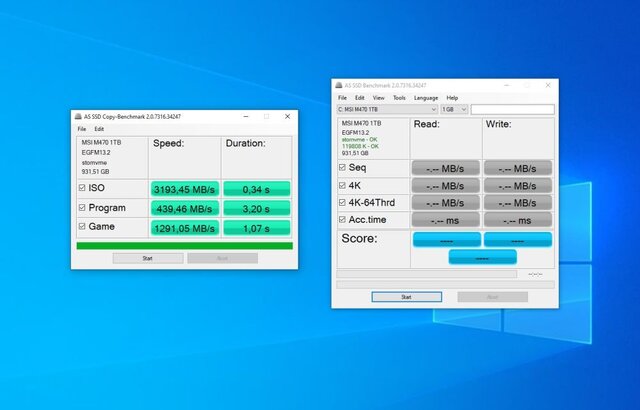This screenshot has width=640, height=410.
Task: Open the Tools menu in AS SSD Benchmark
Action: tap(399, 98)
